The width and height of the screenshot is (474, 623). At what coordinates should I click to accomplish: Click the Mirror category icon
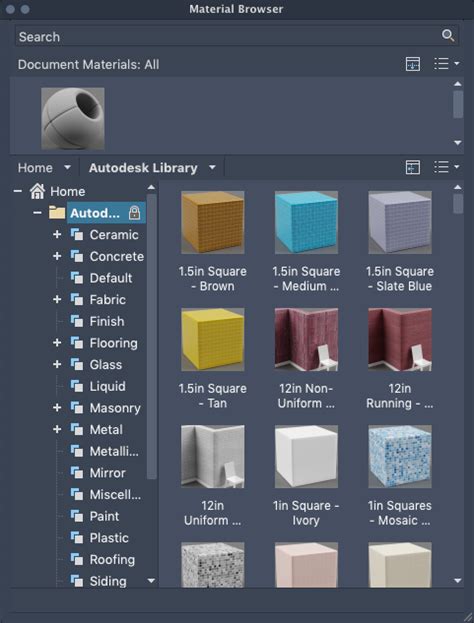77,473
